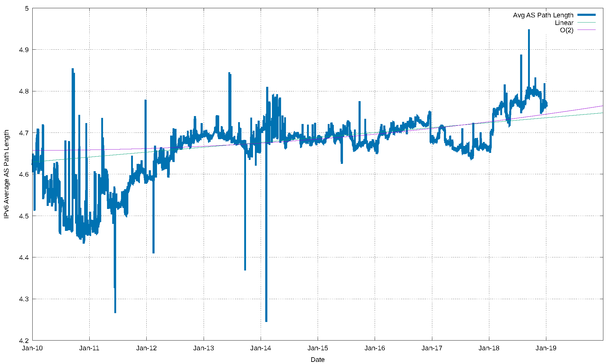This screenshot has height=364, width=614.
Task: Click the Linear legend label
Action: [564, 23]
